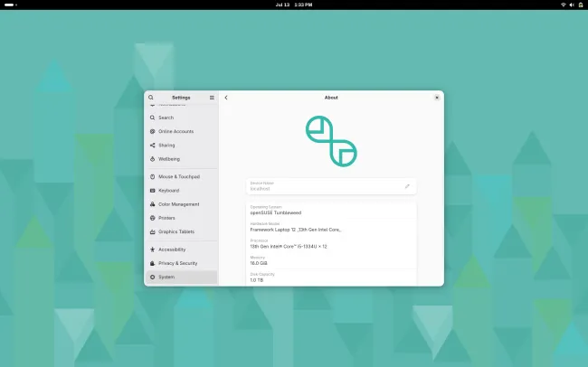Open the Activities pill in top bar
Viewport: 588px width, 367px height.
[11, 5]
